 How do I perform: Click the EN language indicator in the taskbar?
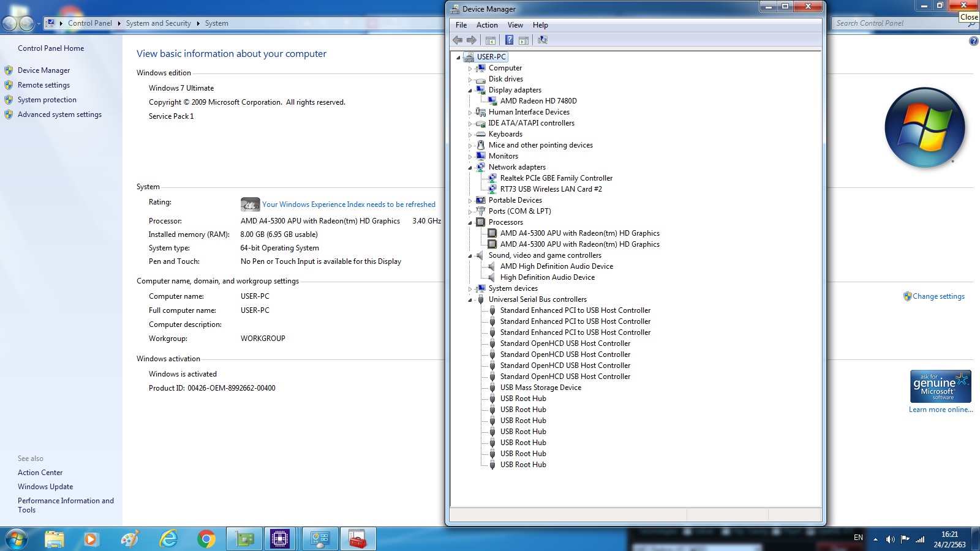858,538
